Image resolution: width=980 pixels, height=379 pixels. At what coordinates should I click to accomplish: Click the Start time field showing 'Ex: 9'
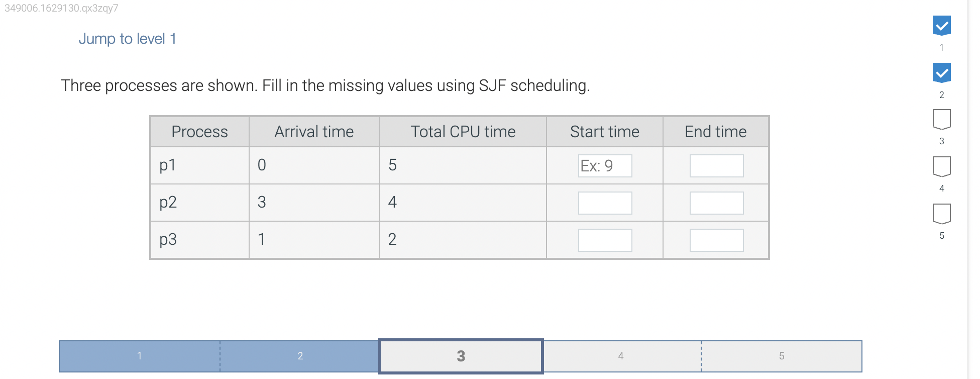click(x=604, y=165)
